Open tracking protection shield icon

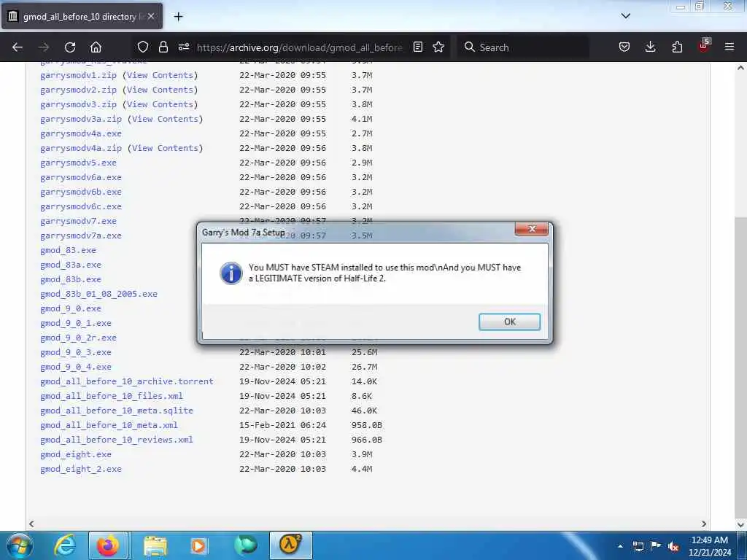[x=143, y=47]
